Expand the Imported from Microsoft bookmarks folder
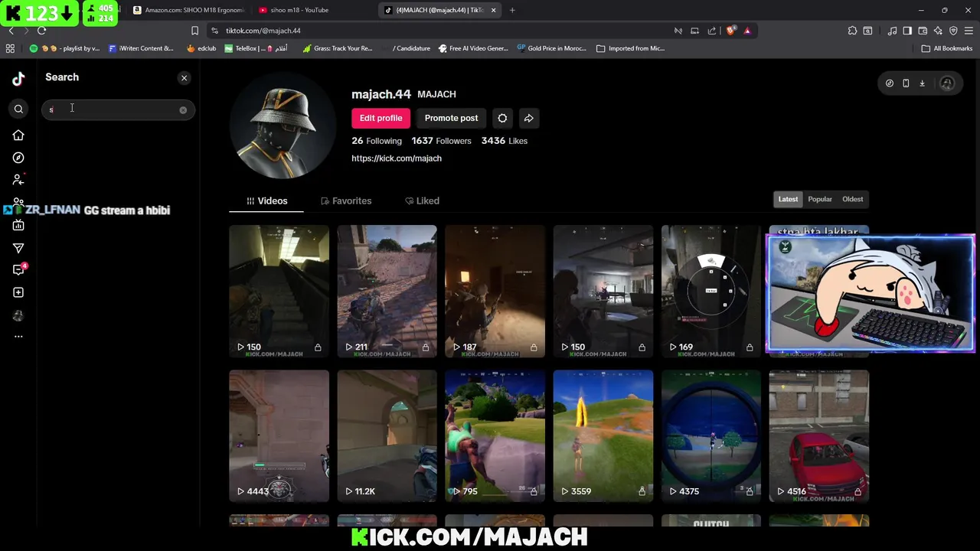Image resolution: width=980 pixels, height=551 pixels. point(630,48)
